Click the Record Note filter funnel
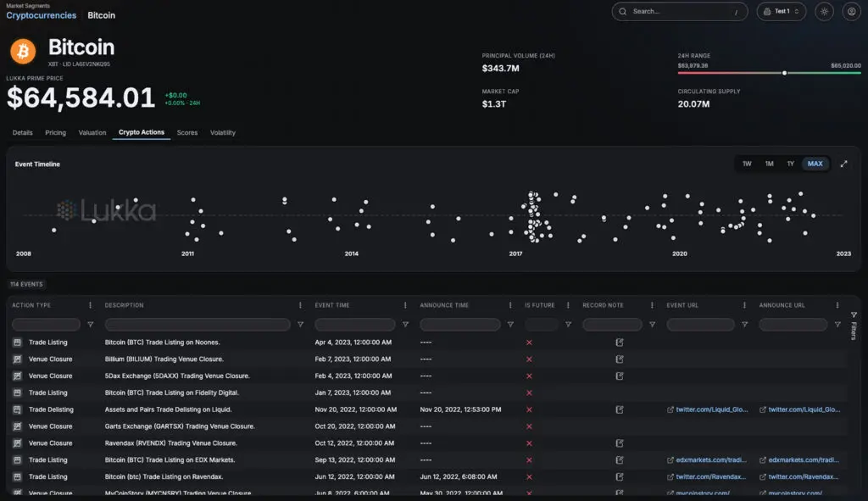Screen dimensions: 868x501 [652, 325]
